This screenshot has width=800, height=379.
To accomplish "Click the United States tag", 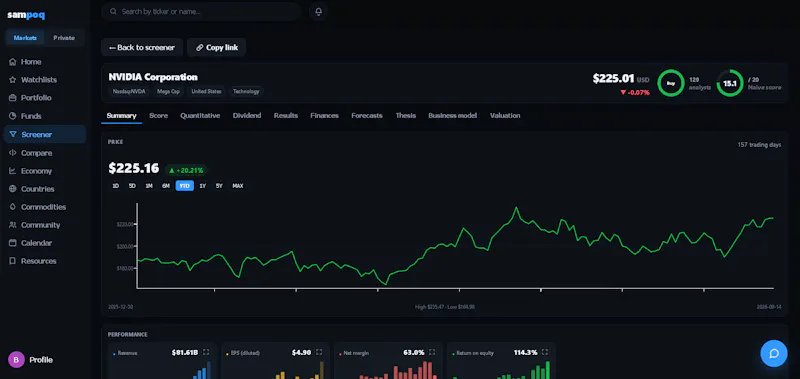I will (206, 92).
